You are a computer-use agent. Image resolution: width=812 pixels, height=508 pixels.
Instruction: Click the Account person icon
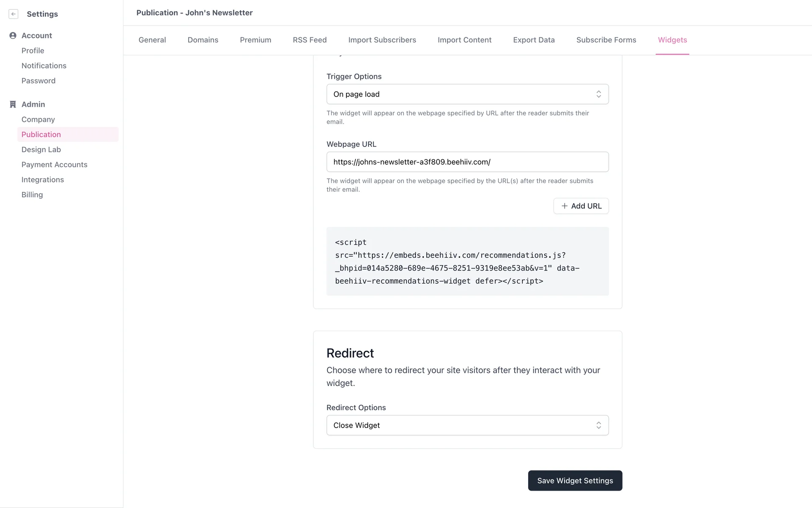13,36
